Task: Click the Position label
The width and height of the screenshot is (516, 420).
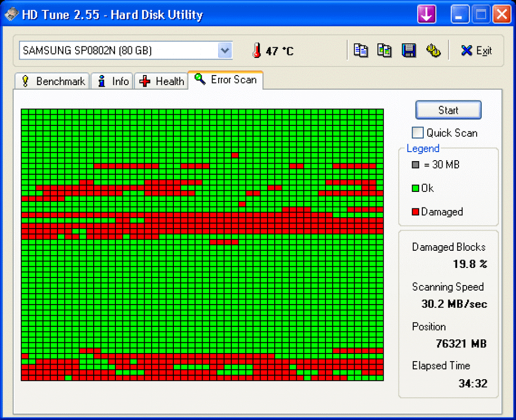Action: click(429, 327)
